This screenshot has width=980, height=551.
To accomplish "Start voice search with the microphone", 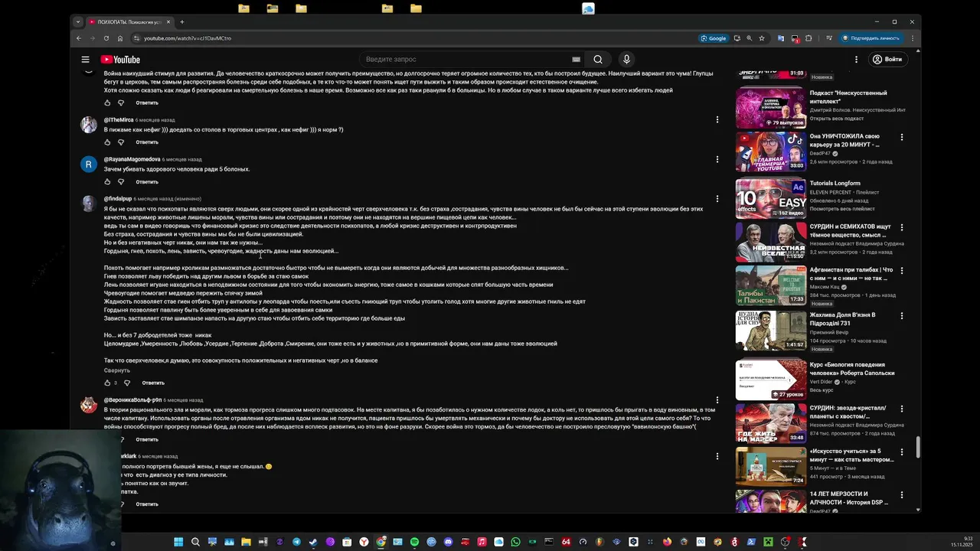I will [x=626, y=59].
